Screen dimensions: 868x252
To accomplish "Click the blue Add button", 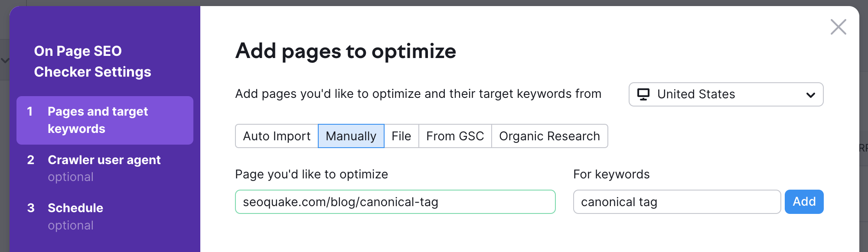I will (804, 201).
